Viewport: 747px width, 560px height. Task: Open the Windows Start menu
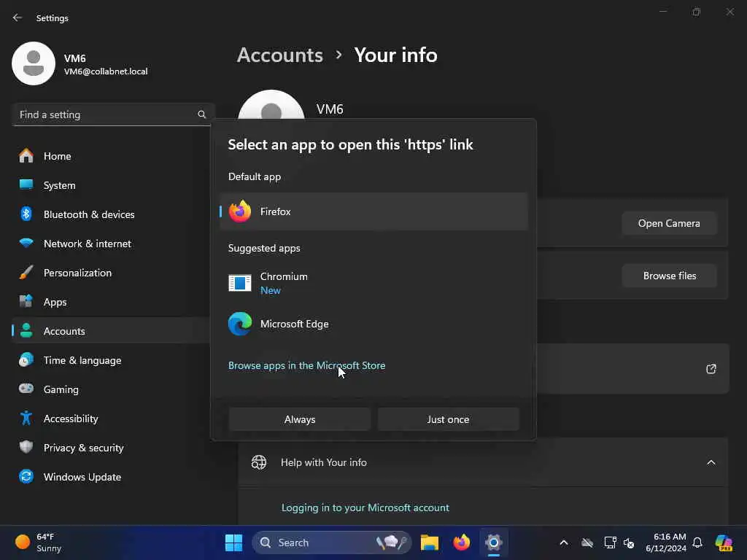point(233,542)
